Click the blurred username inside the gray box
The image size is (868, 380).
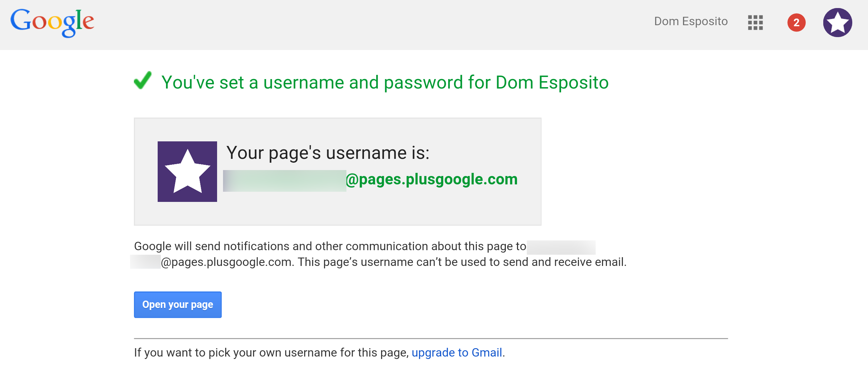[284, 181]
